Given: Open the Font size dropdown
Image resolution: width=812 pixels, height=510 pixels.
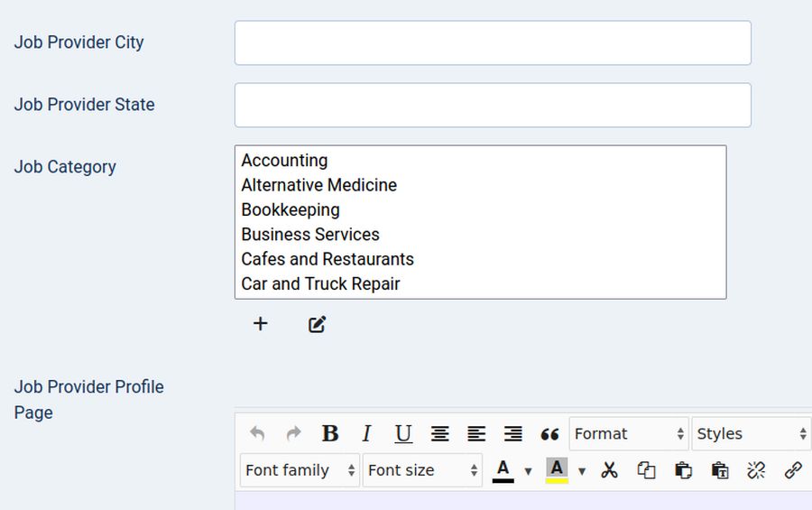Looking at the screenshot, I should pyautogui.click(x=422, y=470).
